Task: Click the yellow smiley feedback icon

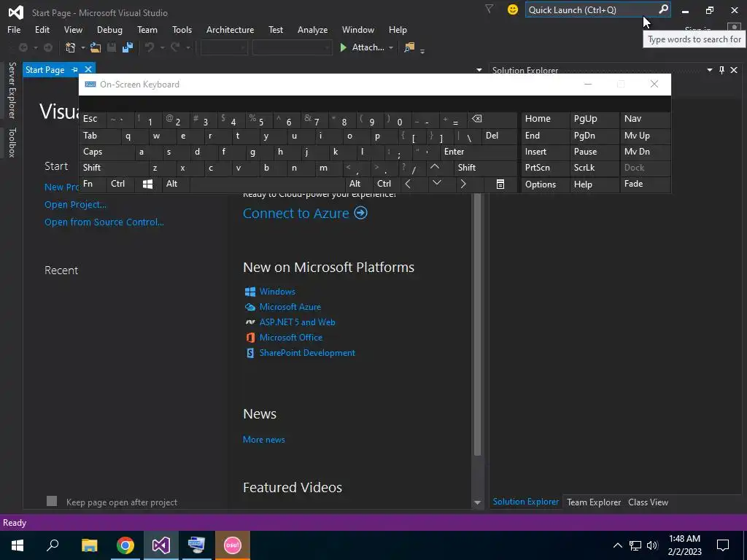Action: pos(513,9)
